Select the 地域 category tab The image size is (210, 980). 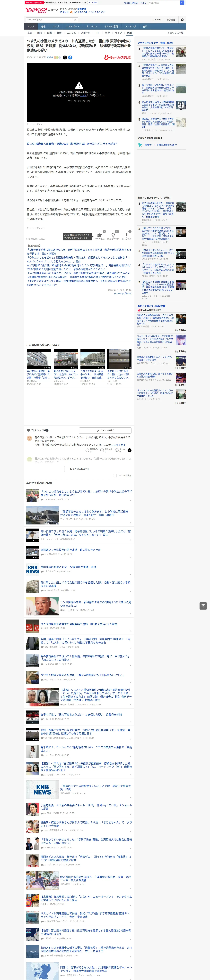129,33
